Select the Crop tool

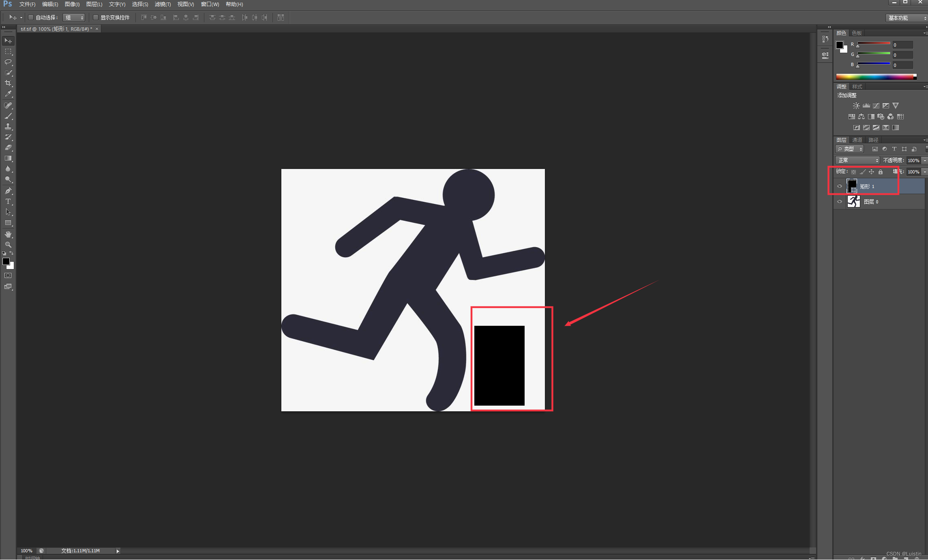tap(8, 83)
